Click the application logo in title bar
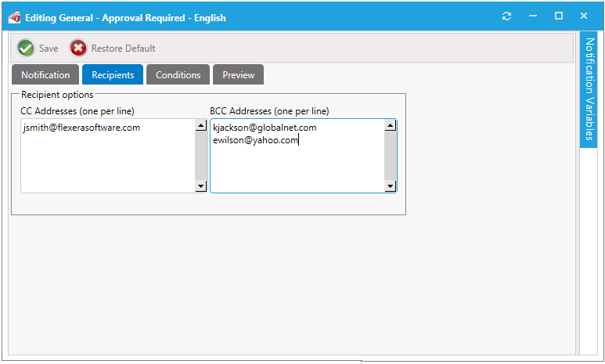The height and width of the screenshot is (364, 605). pyautogui.click(x=14, y=17)
